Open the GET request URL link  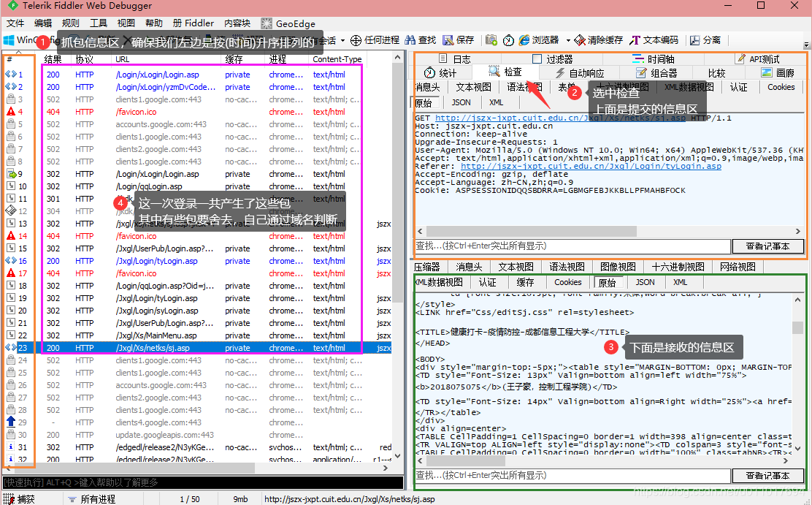(560, 118)
